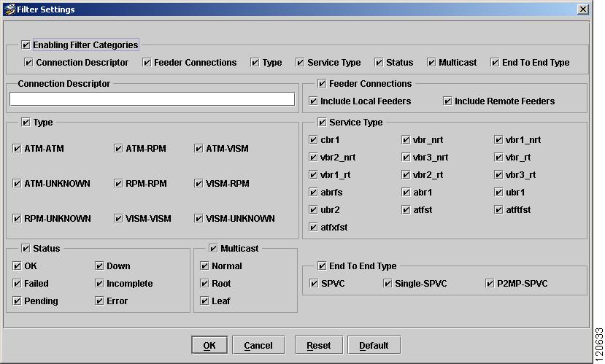
Task: Confirm settings with the OK button
Action: coord(209,345)
